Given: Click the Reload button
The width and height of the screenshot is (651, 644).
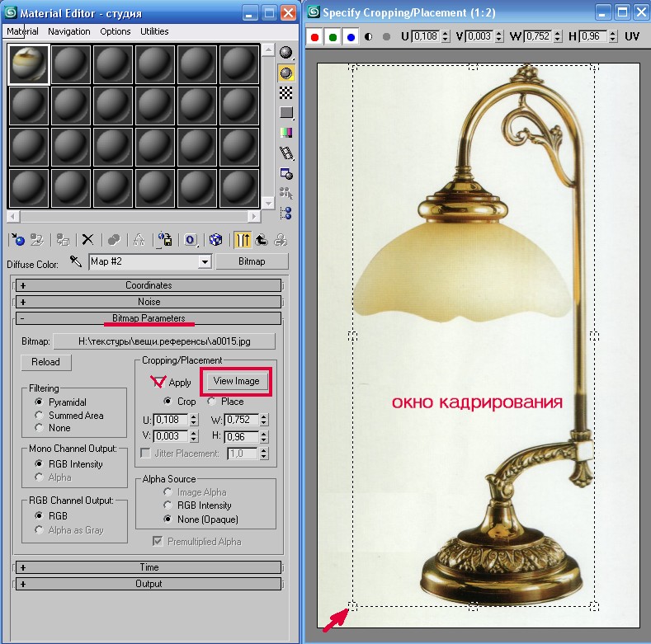Looking at the screenshot, I should [45, 362].
